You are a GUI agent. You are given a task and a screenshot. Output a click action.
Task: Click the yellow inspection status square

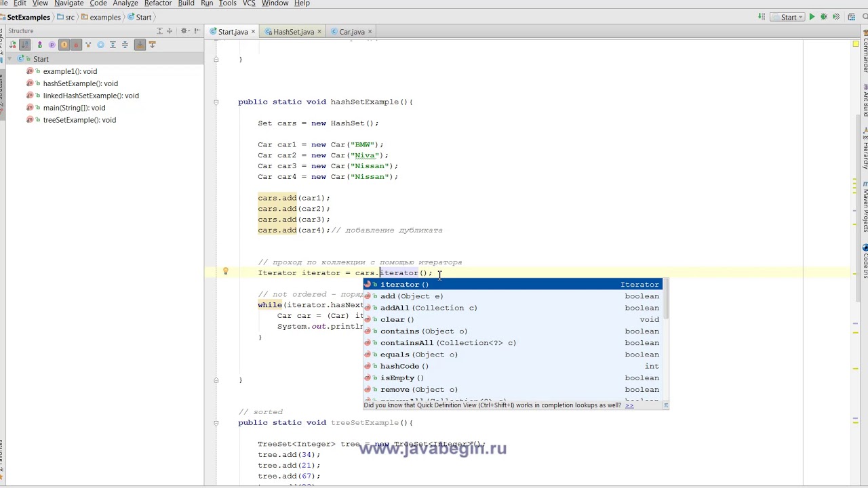pos(856,44)
